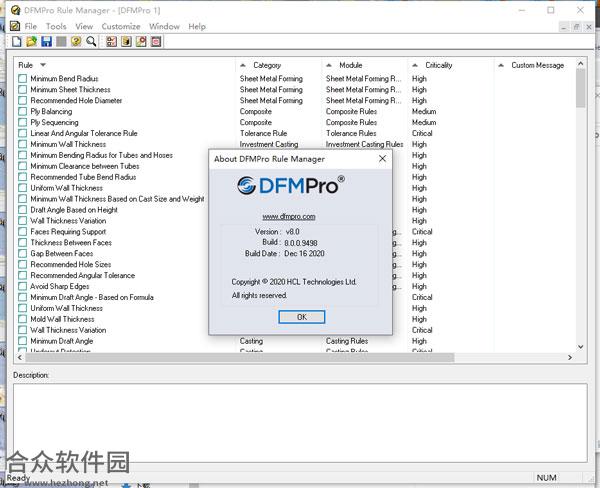Image resolution: width=600 pixels, height=488 pixels.
Task: Open the www.dfmpro.com link
Action: [289, 217]
